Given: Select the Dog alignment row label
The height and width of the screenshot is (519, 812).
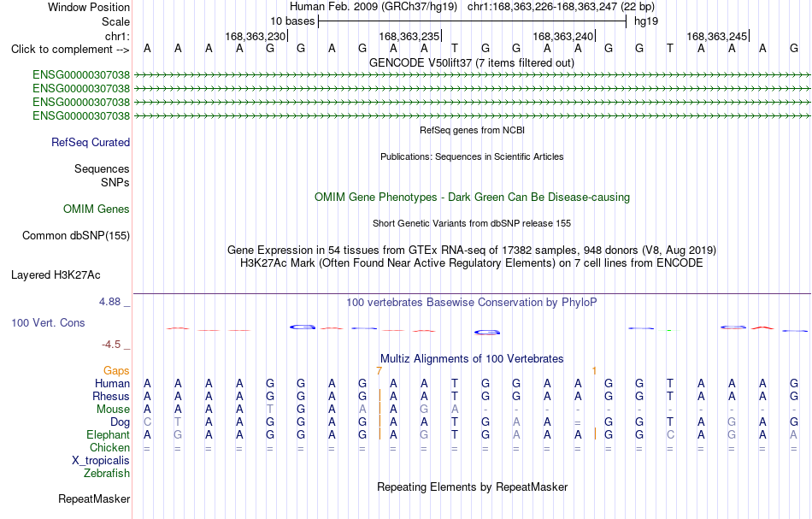Looking at the screenshot, I should (120, 422).
